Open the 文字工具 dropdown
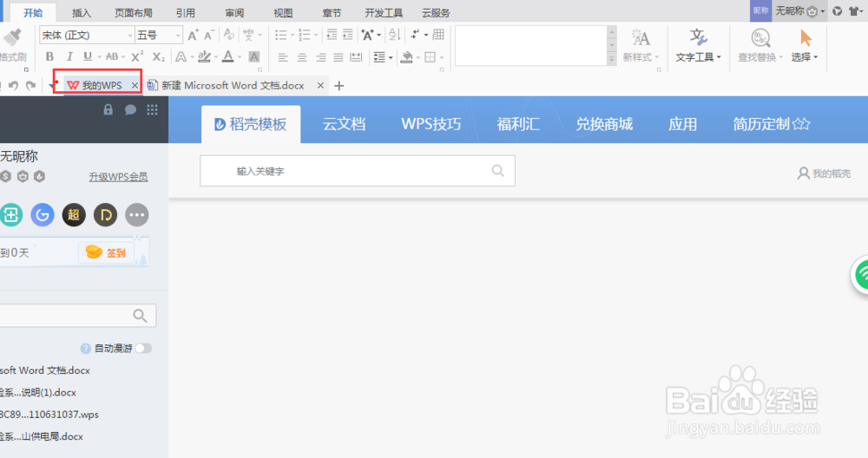 click(698, 57)
